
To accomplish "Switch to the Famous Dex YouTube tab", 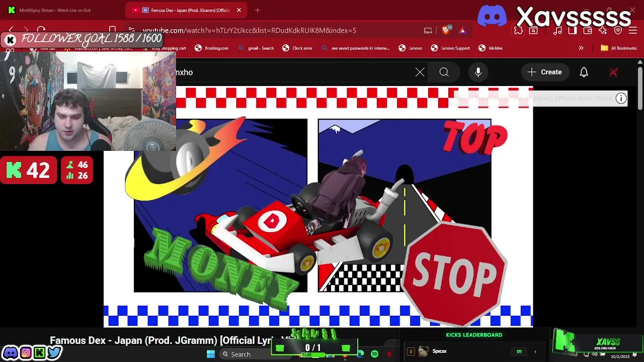I will (185, 10).
